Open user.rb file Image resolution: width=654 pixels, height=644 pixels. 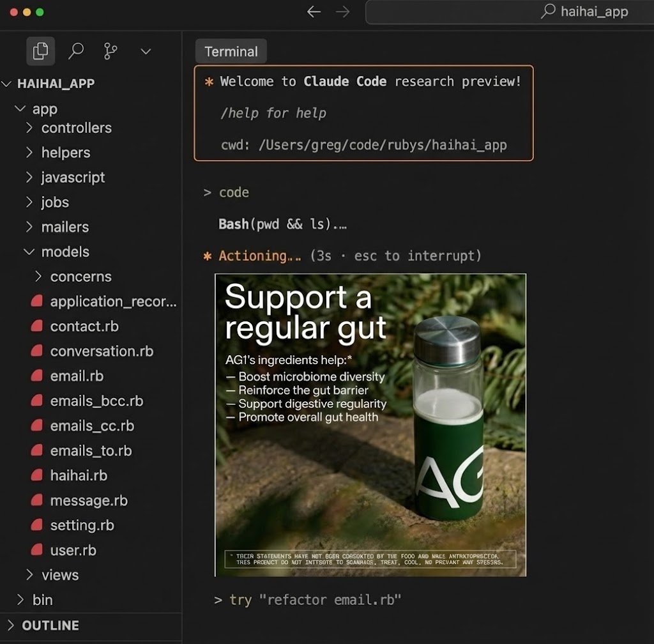[x=73, y=550]
